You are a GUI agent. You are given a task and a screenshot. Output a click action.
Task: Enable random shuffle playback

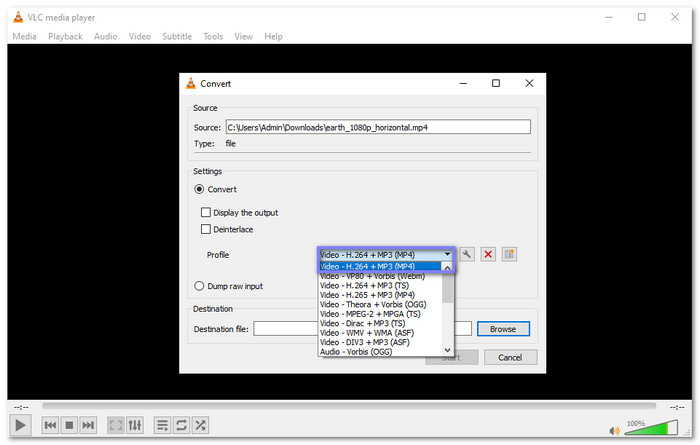pos(200,425)
